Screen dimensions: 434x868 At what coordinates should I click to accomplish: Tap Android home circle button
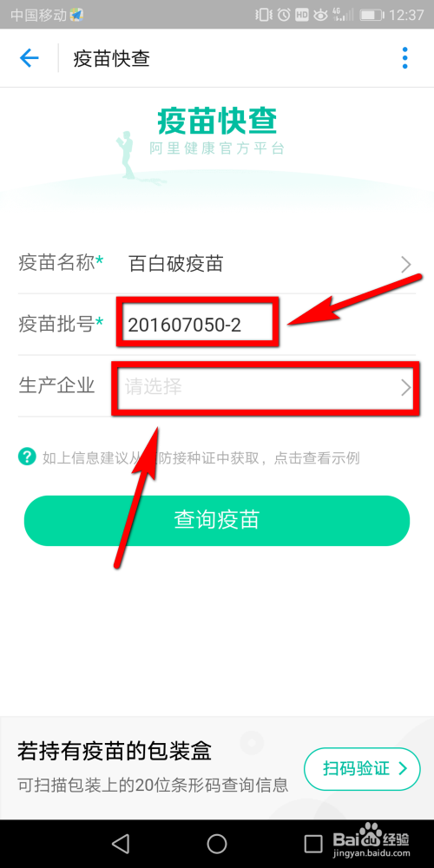click(x=217, y=843)
